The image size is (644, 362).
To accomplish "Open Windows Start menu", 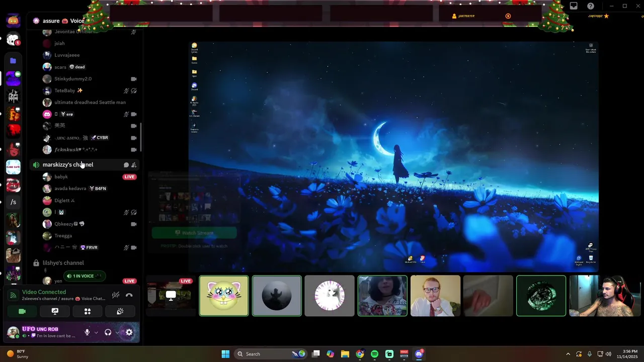I will pos(225,354).
